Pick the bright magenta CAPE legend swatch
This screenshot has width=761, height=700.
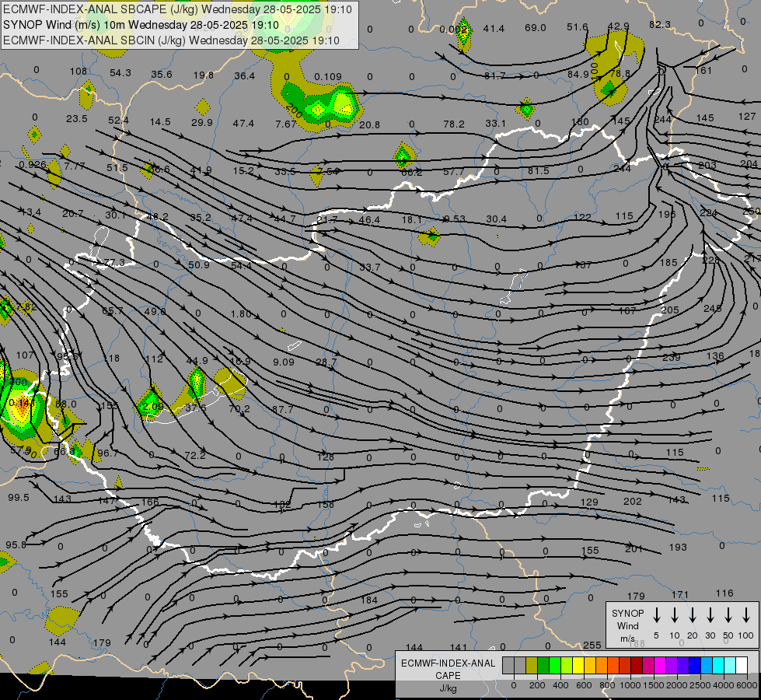(660, 665)
